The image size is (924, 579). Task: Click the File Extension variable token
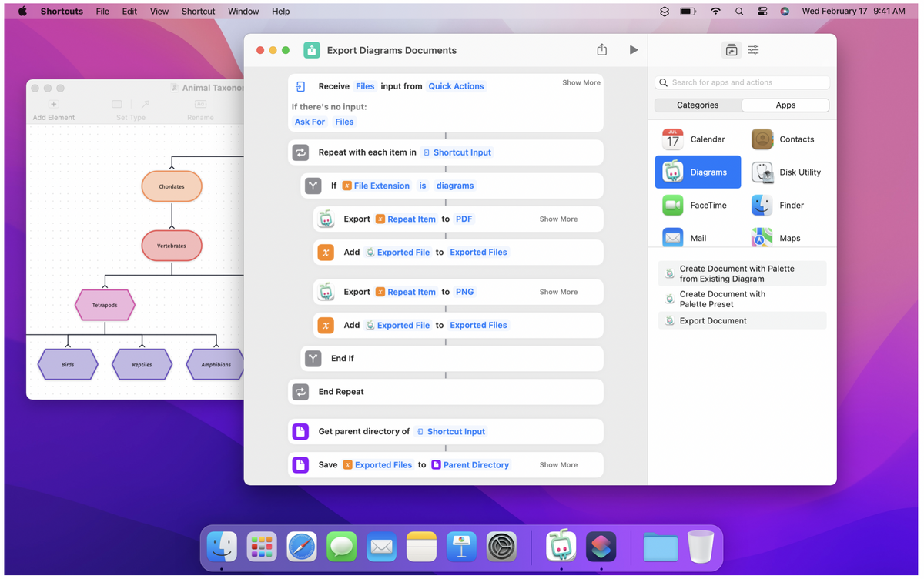pyautogui.click(x=376, y=186)
